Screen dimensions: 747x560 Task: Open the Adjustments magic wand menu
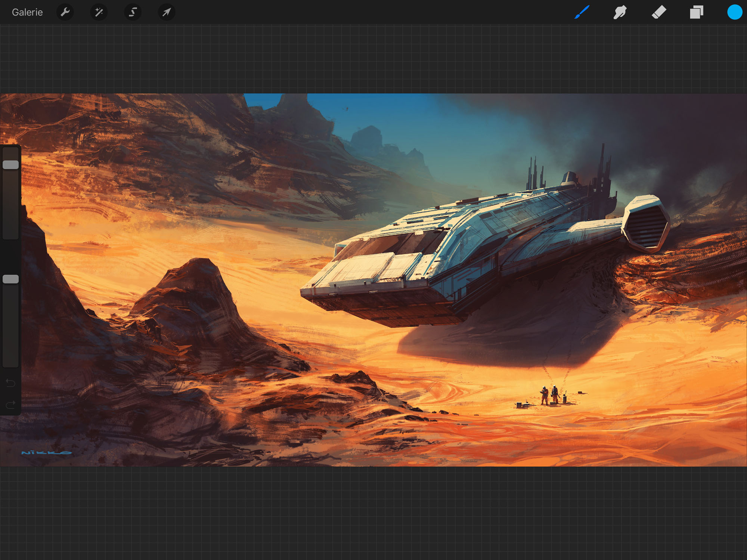click(x=99, y=12)
